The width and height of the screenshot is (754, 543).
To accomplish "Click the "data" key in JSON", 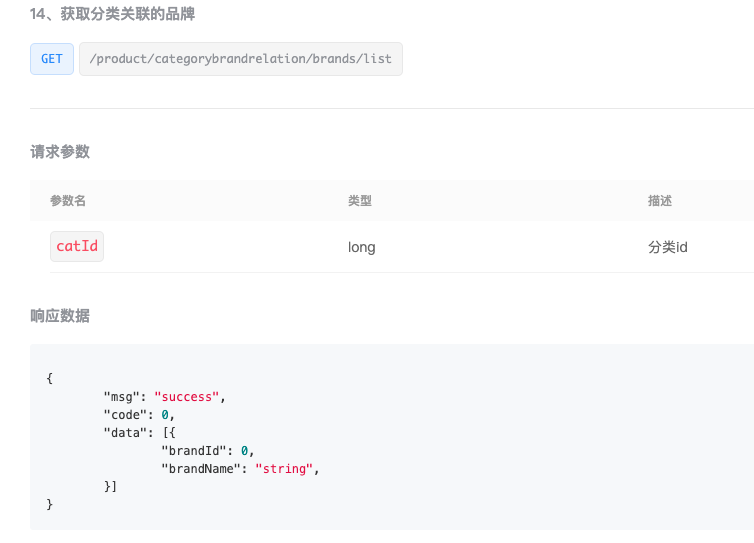I will click(x=126, y=433).
